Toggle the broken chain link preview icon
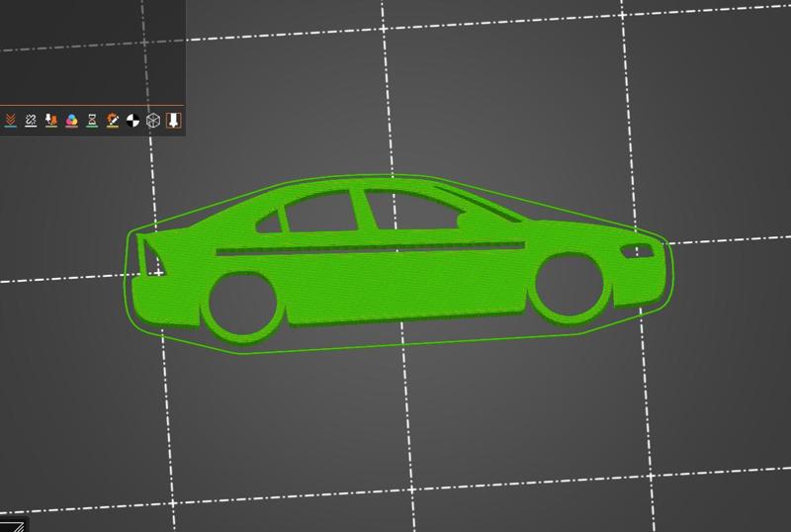This screenshot has height=532, width=791. (x=31, y=120)
